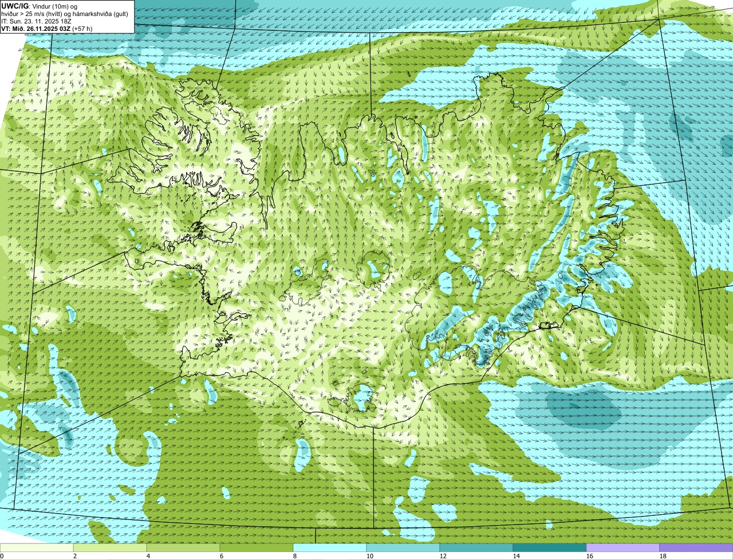The image size is (733, 560).
Task: Click the light lavender 16–18 m/s legend swatch
Action: tap(623, 548)
